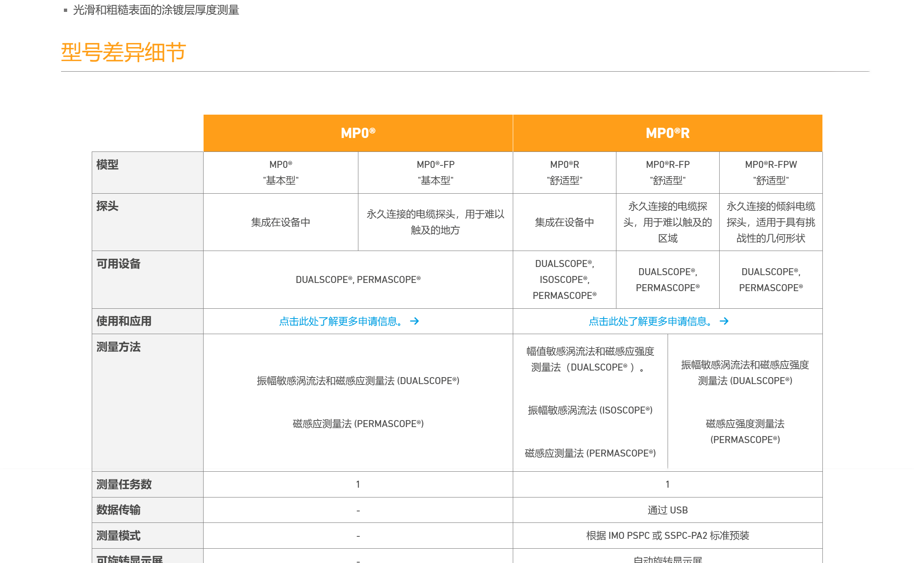The image size is (924, 563).
Task: Click 磁感应强度测量法 (PERMASCOPE®) text
Action: pos(745,432)
